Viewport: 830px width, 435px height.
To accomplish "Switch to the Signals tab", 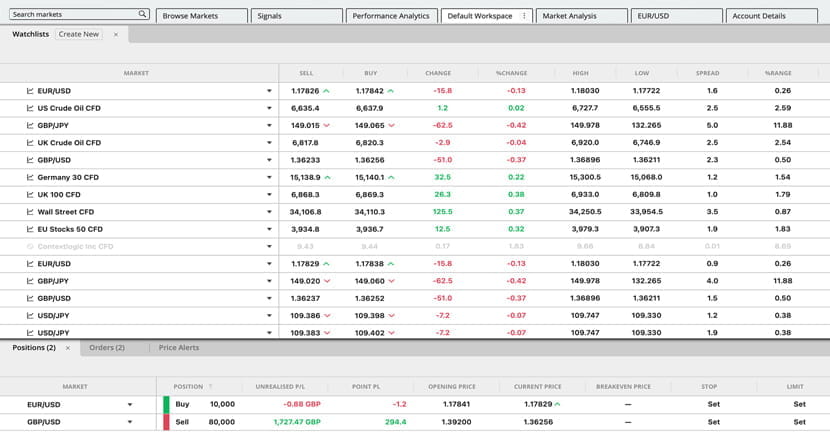I will point(296,16).
